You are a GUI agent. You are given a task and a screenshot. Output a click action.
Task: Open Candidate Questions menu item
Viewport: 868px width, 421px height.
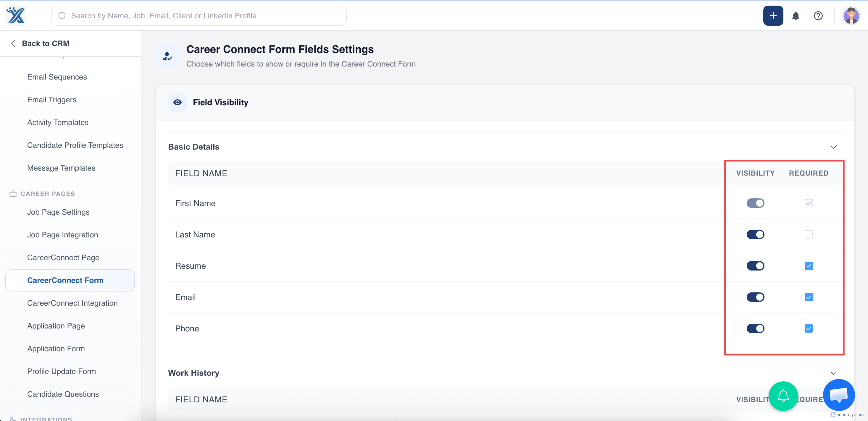(63, 394)
